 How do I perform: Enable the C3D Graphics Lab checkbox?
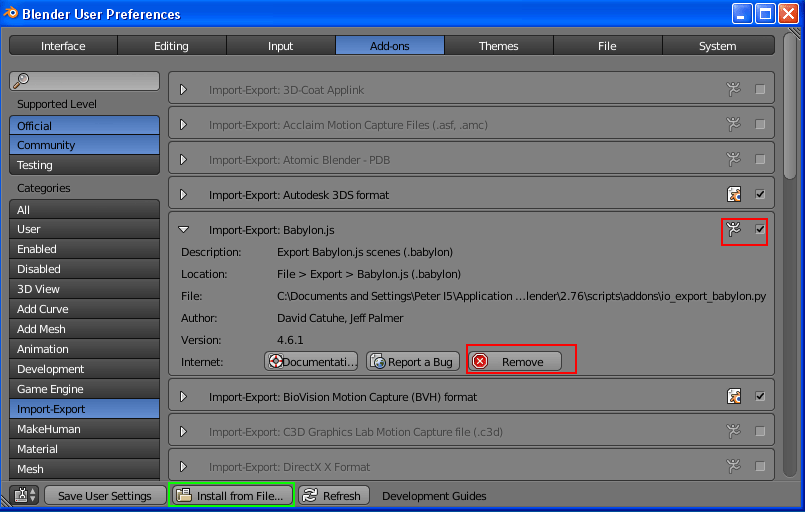tap(760, 431)
